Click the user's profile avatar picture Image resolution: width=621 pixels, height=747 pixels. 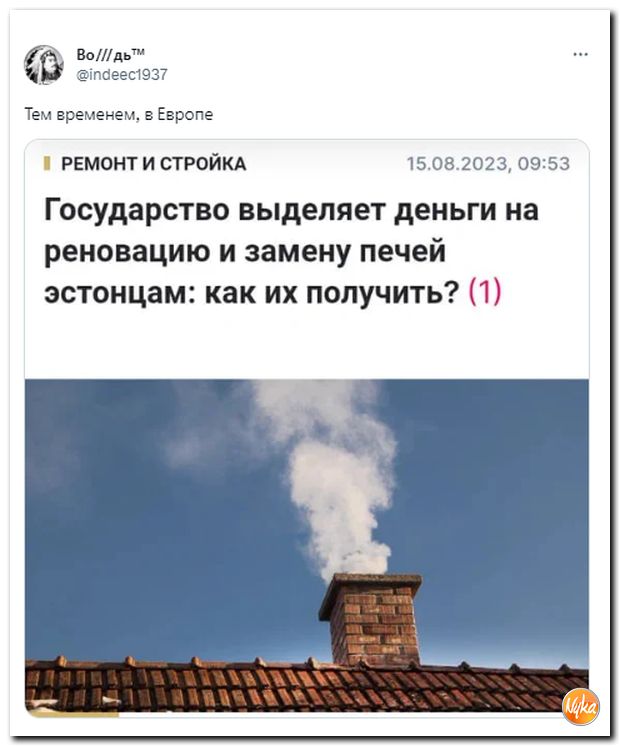pos(44,65)
